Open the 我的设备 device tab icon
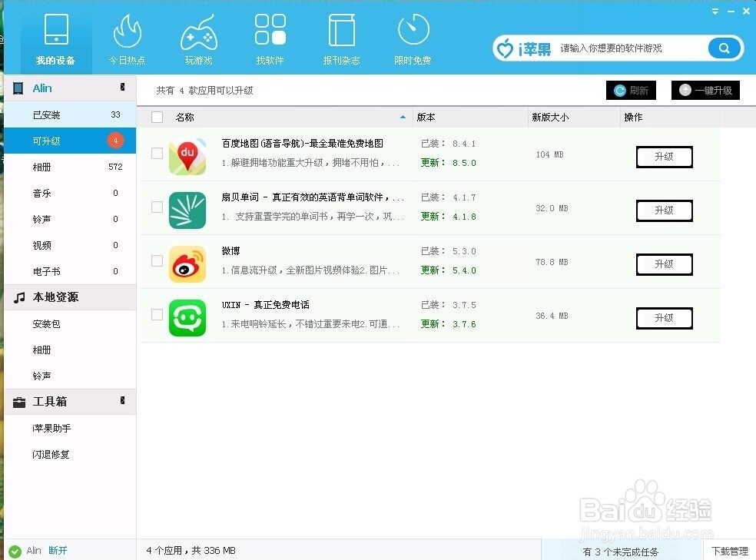The width and height of the screenshot is (756, 560). 56,29
